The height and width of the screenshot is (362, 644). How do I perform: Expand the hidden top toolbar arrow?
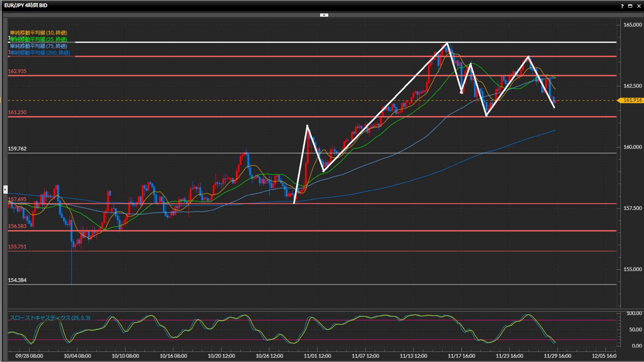[324, 15]
